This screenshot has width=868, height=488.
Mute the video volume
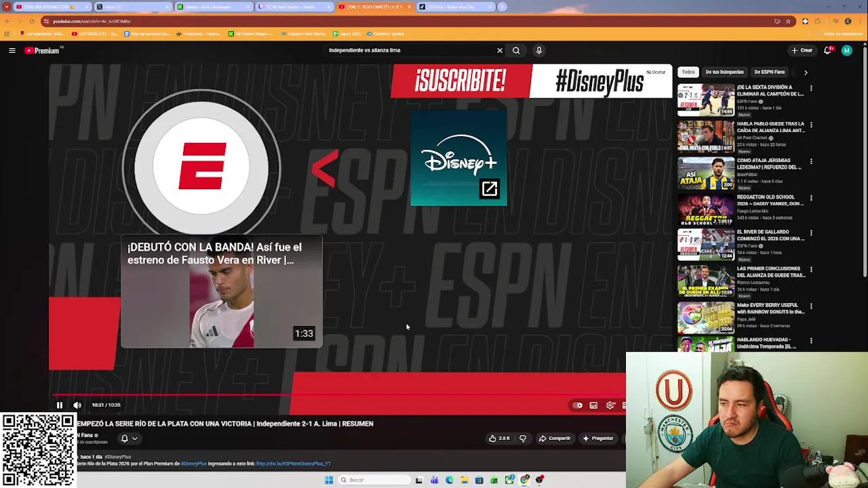point(77,405)
